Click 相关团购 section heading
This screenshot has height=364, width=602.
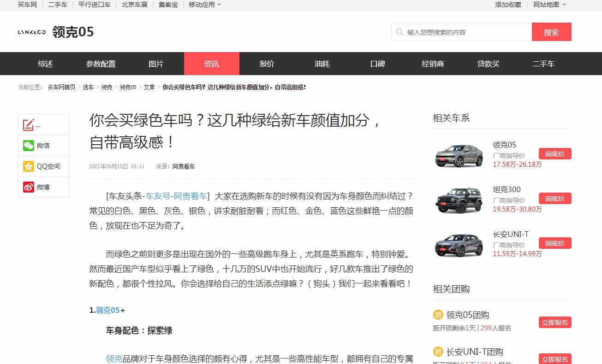tap(451, 289)
